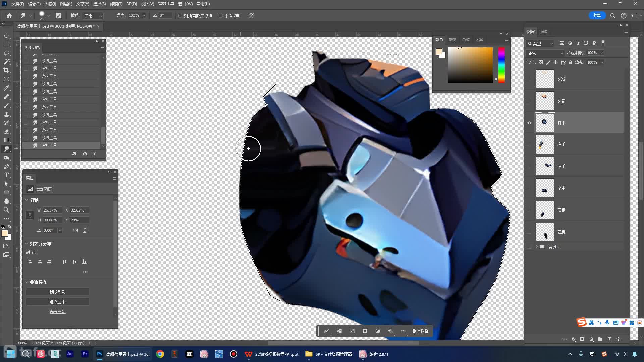Select the Magic Wand tool
This screenshot has height=362, width=644.
coord(6,62)
